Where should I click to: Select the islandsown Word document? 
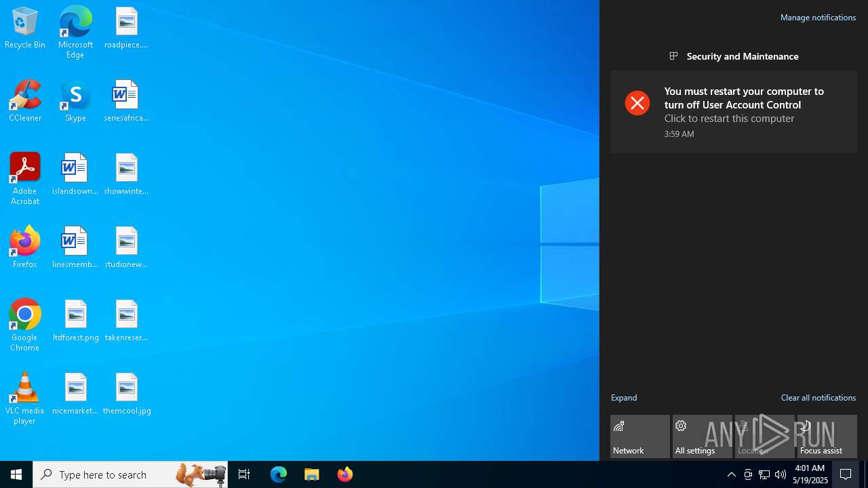coord(75,175)
